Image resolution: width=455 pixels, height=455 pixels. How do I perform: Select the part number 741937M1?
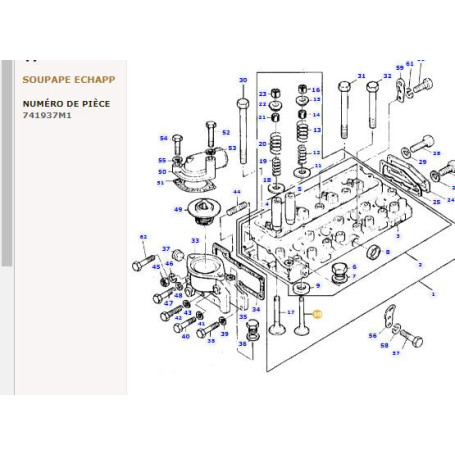[x=47, y=115]
